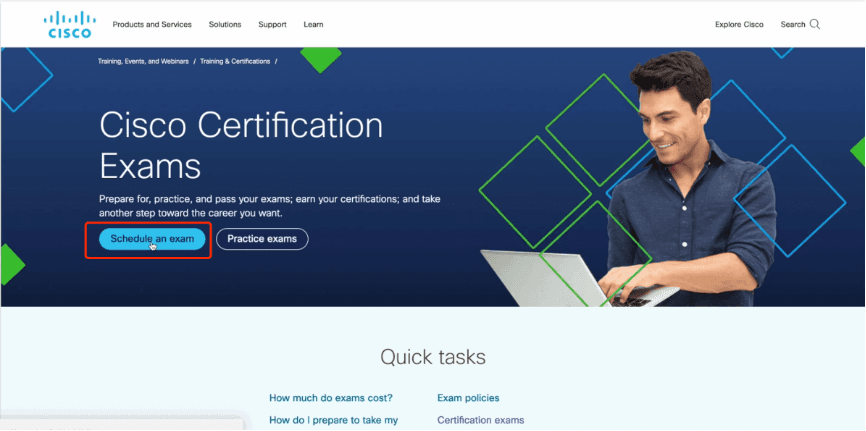Click the Cisco logo
Image resolution: width=866 pixels, height=431 pixels.
(70, 24)
